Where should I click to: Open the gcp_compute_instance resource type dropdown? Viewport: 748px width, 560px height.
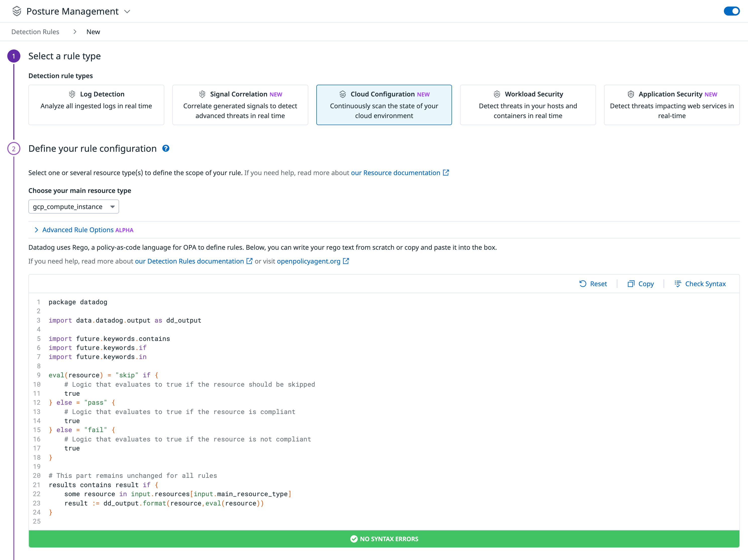74,207
